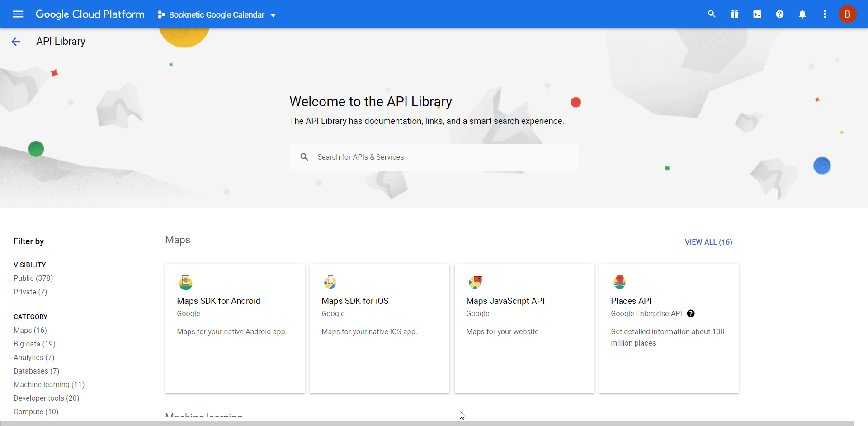Collapse the project picker chevron

(x=273, y=15)
